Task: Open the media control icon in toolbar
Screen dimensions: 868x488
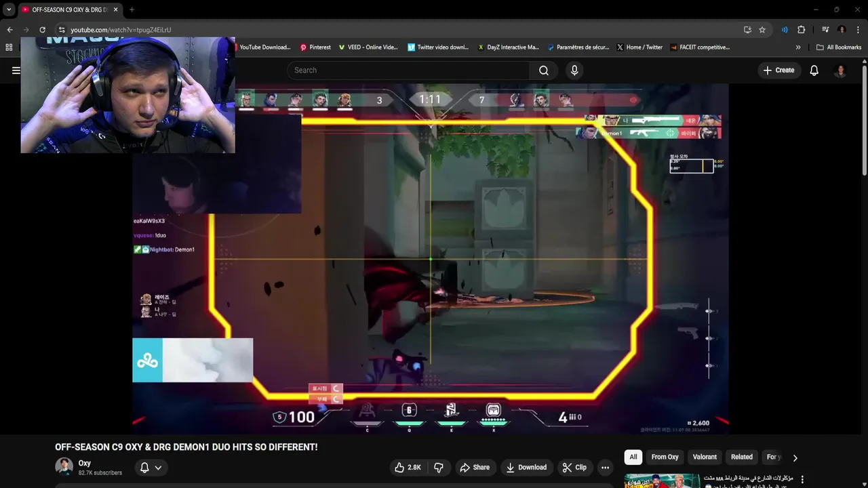Action: tap(825, 30)
